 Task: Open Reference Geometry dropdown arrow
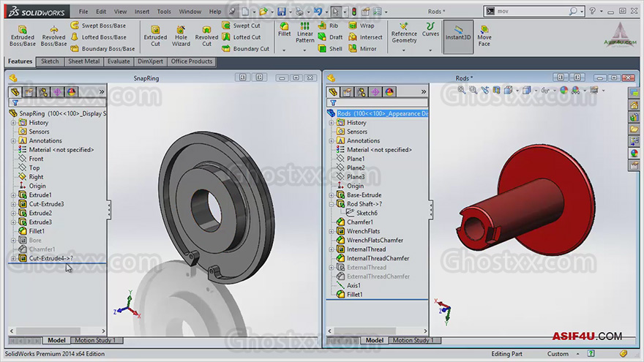tap(404, 50)
